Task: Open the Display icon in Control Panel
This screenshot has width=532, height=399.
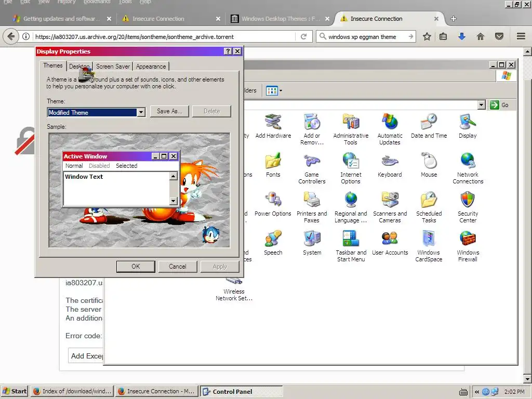Action: (x=468, y=126)
